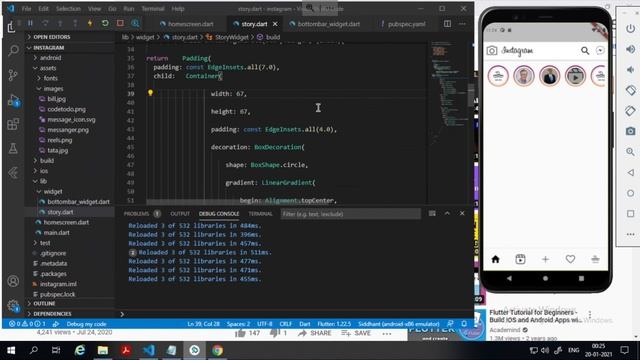
Task: Tap the heart icon in Instagram bottom bar
Action: [x=570, y=259]
